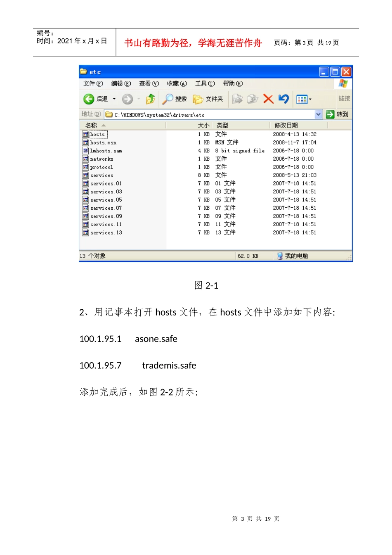
Task: Click the green Go arrow button
Action: pyautogui.click(x=330, y=114)
